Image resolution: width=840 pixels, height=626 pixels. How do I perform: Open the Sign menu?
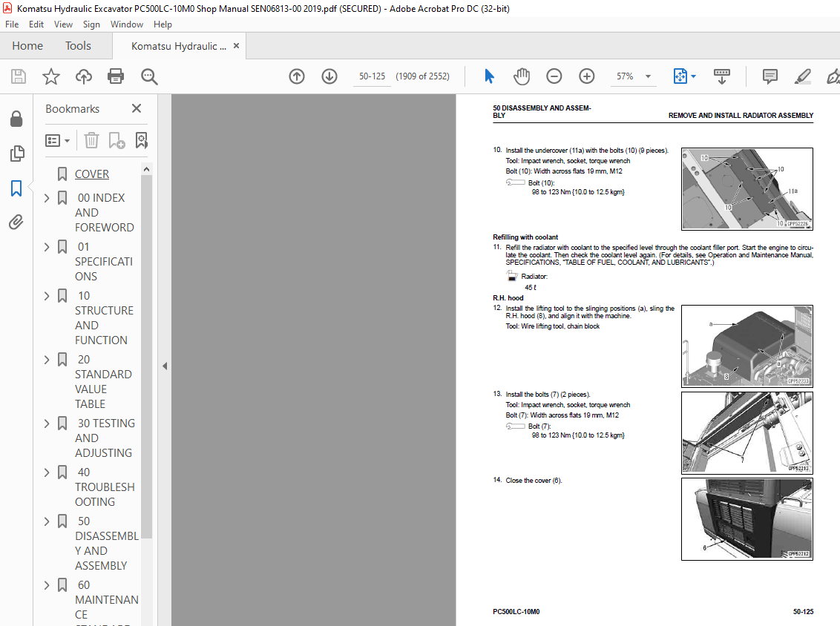pos(91,24)
